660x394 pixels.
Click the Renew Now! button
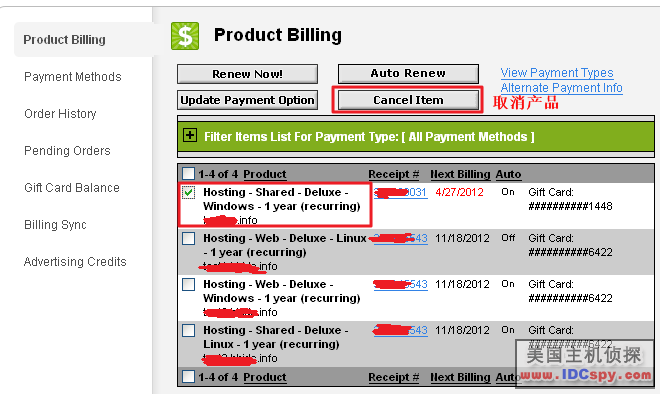(x=248, y=74)
